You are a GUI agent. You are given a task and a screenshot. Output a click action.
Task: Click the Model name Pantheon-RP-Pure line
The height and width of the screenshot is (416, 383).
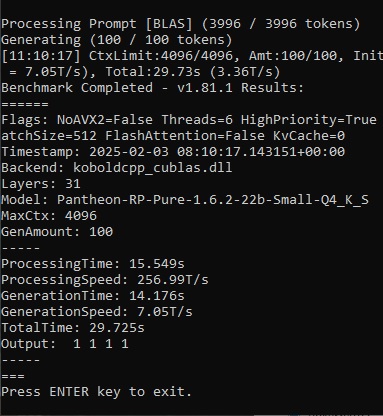pos(185,200)
